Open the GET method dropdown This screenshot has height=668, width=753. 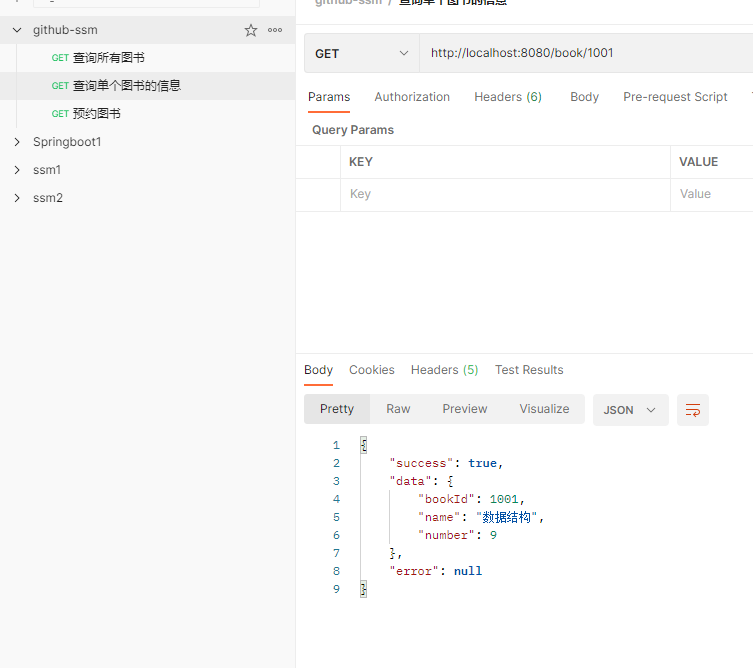click(x=362, y=53)
